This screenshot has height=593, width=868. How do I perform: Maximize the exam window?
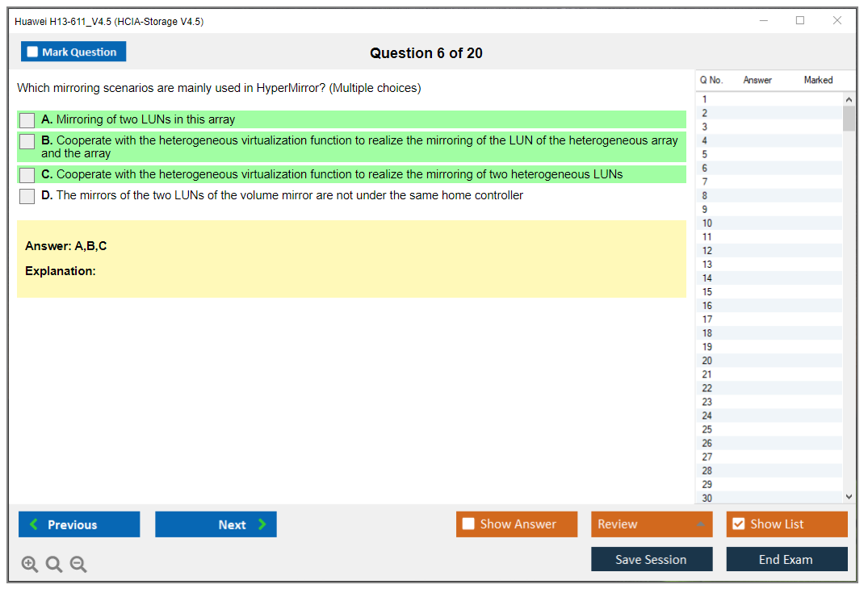tap(799, 21)
